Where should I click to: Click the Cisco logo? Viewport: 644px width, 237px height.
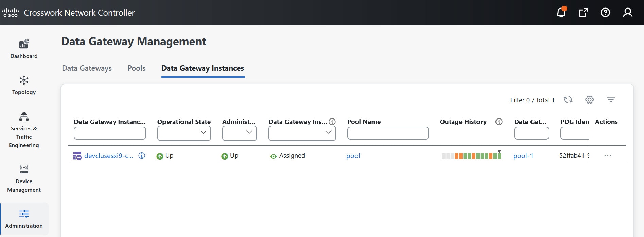(10, 13)
